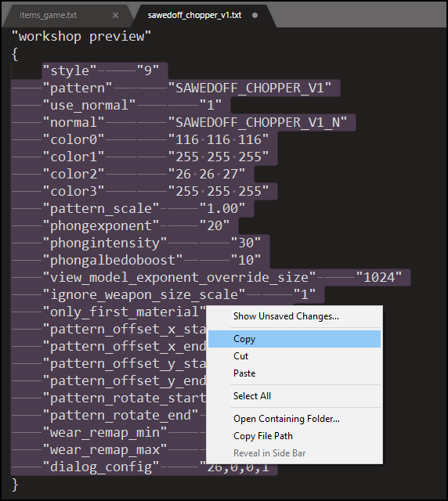Click the closing curly brace line
448x501 pixels.
(x=15, y=485)
